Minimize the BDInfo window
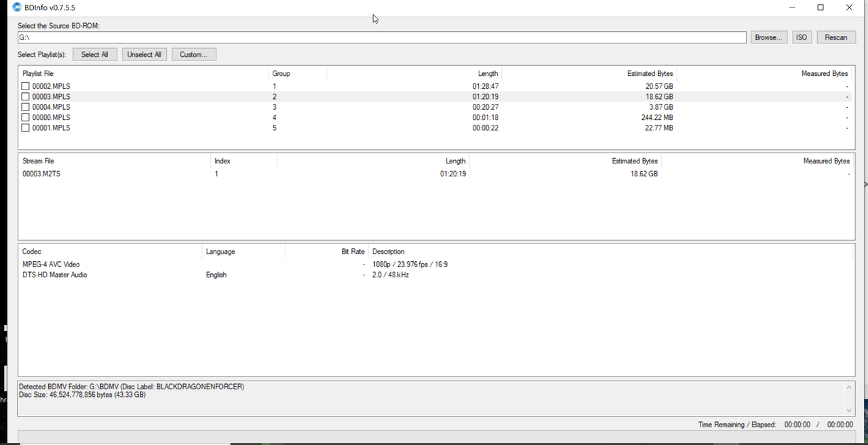Screen dimensions: 868x445 [792, 7]
